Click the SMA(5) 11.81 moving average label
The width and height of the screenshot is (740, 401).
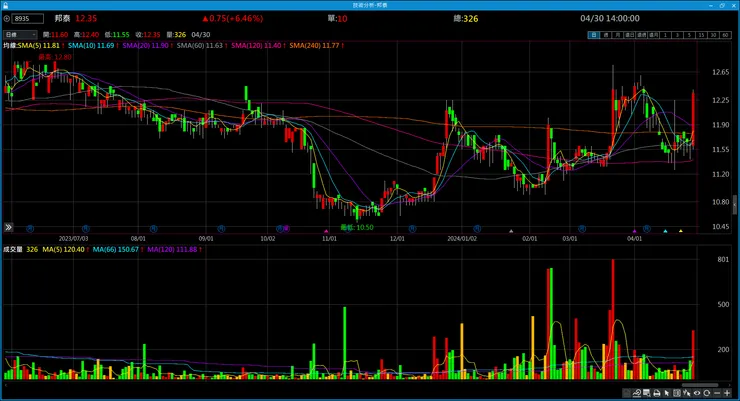pos(39,46)
